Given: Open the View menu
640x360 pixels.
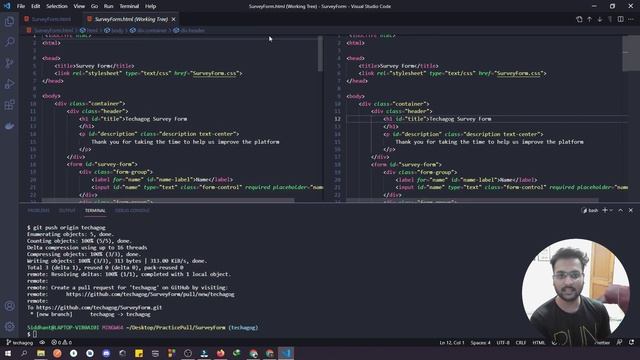Looking at the screenshot, I should click(79, 6).
